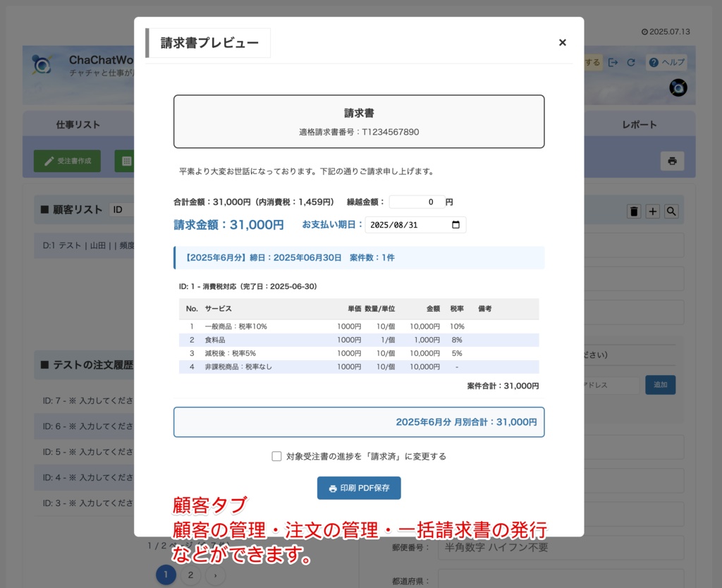Screen dimensions: 722x588
Task: Open the お支払い期日 date picker
Action: [x=455, y=224]
